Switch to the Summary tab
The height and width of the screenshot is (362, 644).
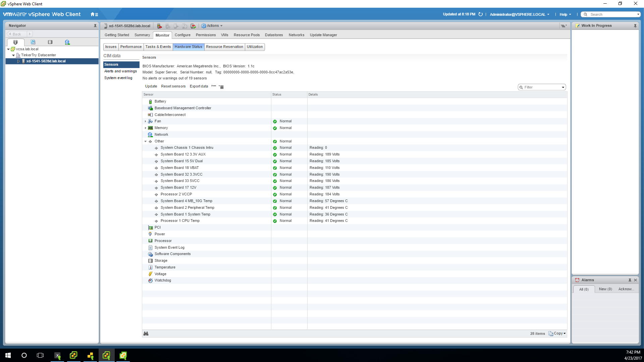pos(142,35)
